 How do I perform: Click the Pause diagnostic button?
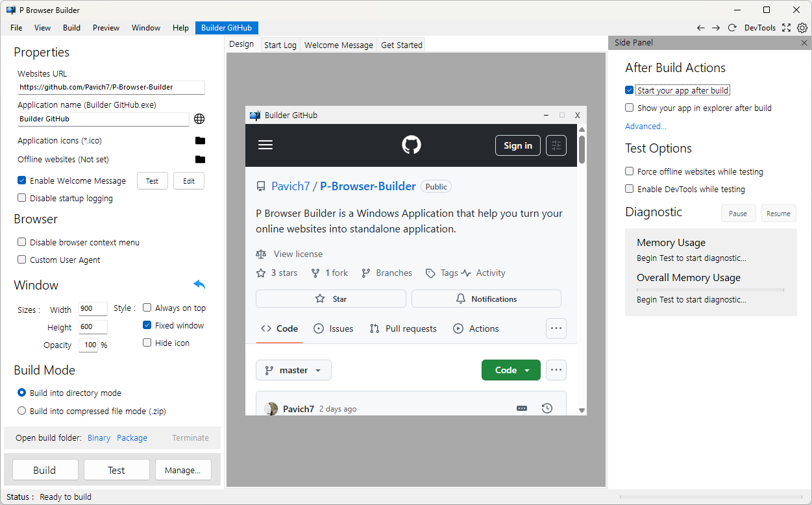click(738, 214)
